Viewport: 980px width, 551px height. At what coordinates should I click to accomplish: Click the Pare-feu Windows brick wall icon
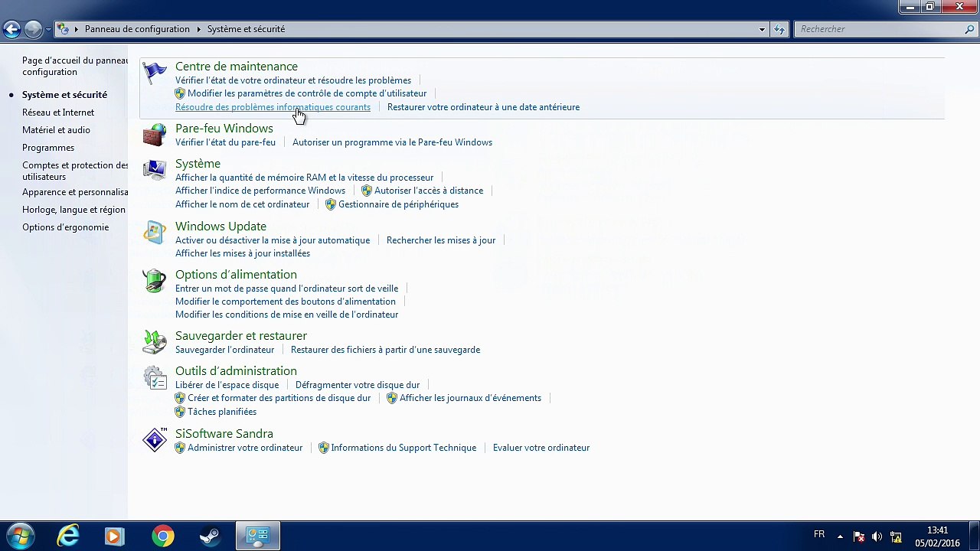point(155,135)
